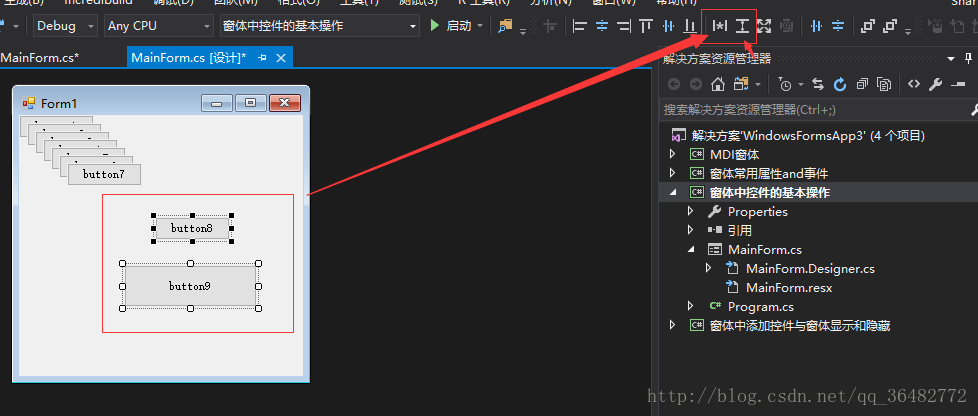Switch to the MainForm.cs* code tab
Viewport: 978px width, 416px height.
tap(40, 58)
